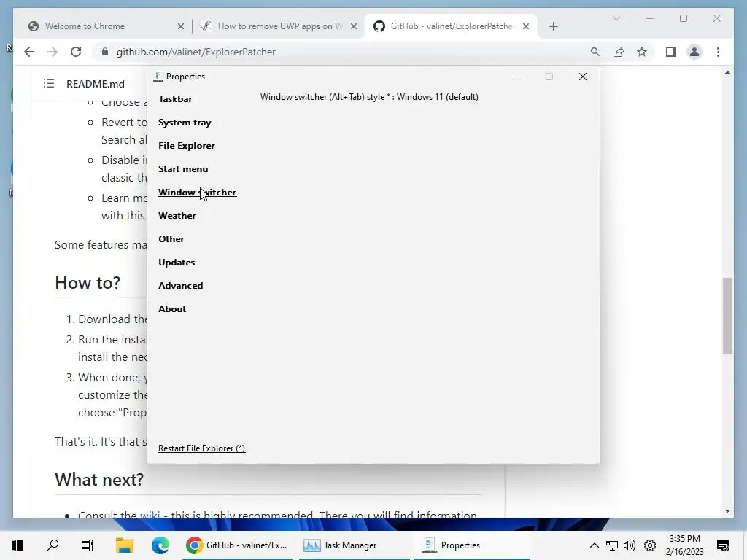Share this page from address bar

619,52
